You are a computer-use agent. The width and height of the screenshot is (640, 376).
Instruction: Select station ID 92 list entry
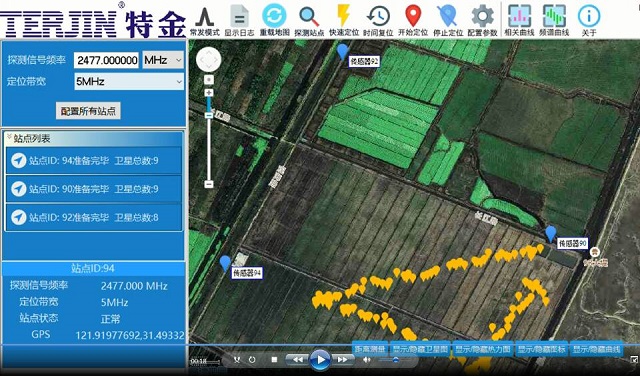click(93, 217)
